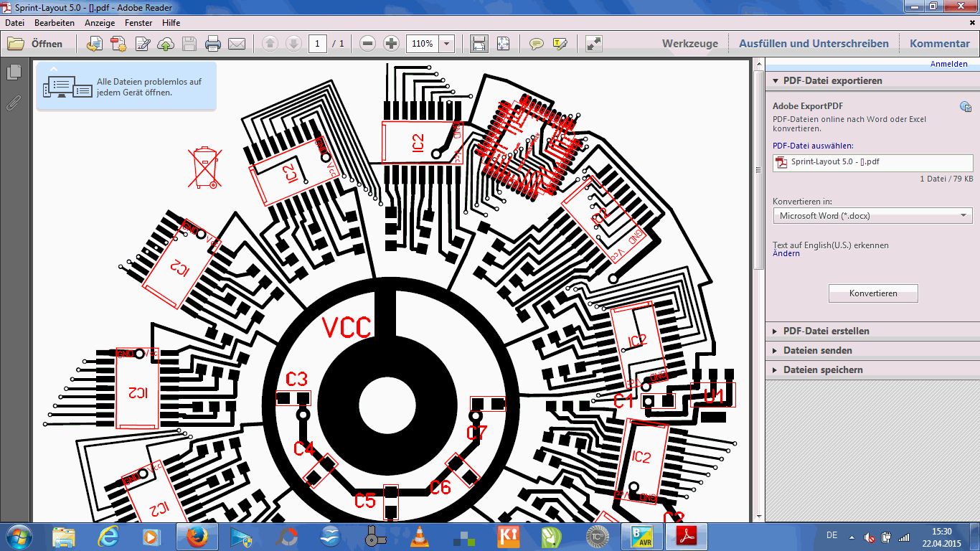
Task: Toggle the read mode expand icon
Action: click(593, 44)
